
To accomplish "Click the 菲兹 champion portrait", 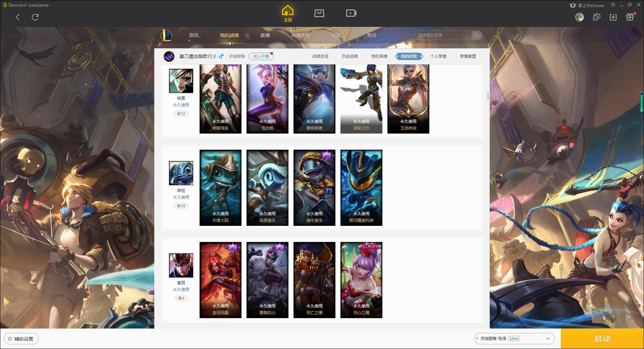I will pos(181,173).
